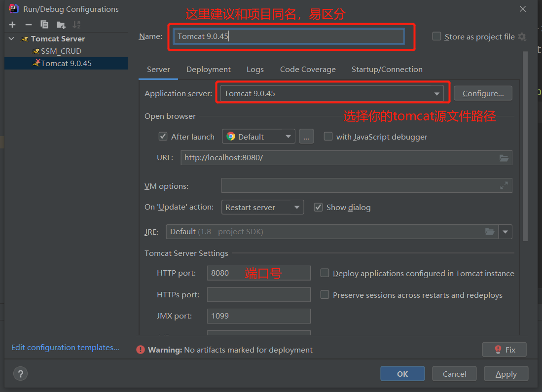
Task: Click 'No artifacts marked for deployment' warning text
Action: (x=248, y=350)
